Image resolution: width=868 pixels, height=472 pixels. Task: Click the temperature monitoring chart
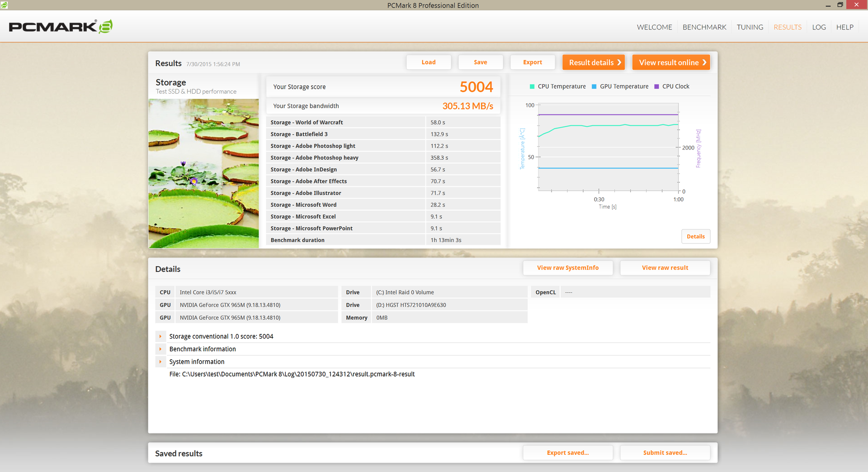608,147
